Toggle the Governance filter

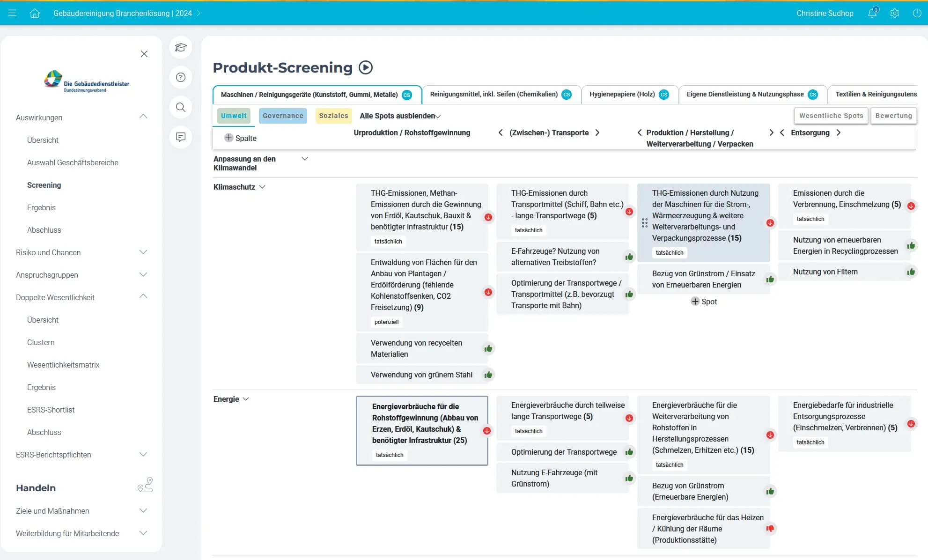tap(283, 116)
